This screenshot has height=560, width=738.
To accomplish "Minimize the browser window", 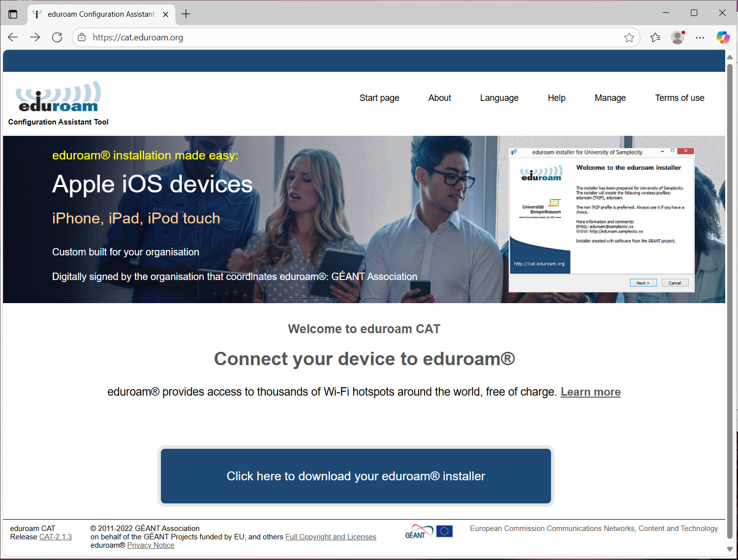I will coord(666,13).
